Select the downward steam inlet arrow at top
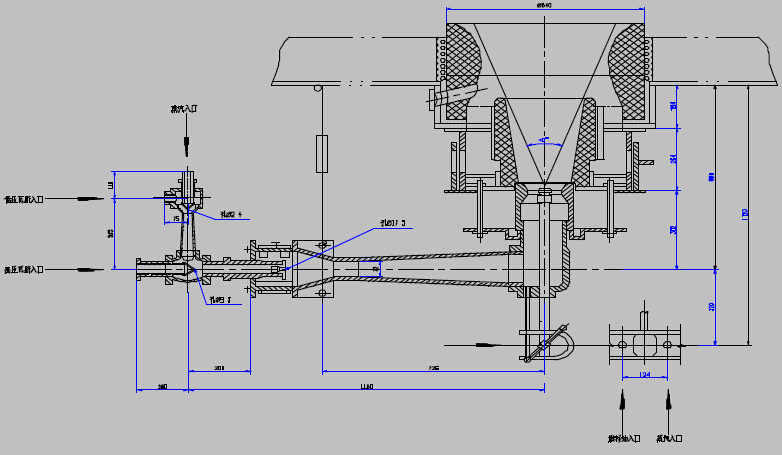The image size is (782, 455). 187,139
